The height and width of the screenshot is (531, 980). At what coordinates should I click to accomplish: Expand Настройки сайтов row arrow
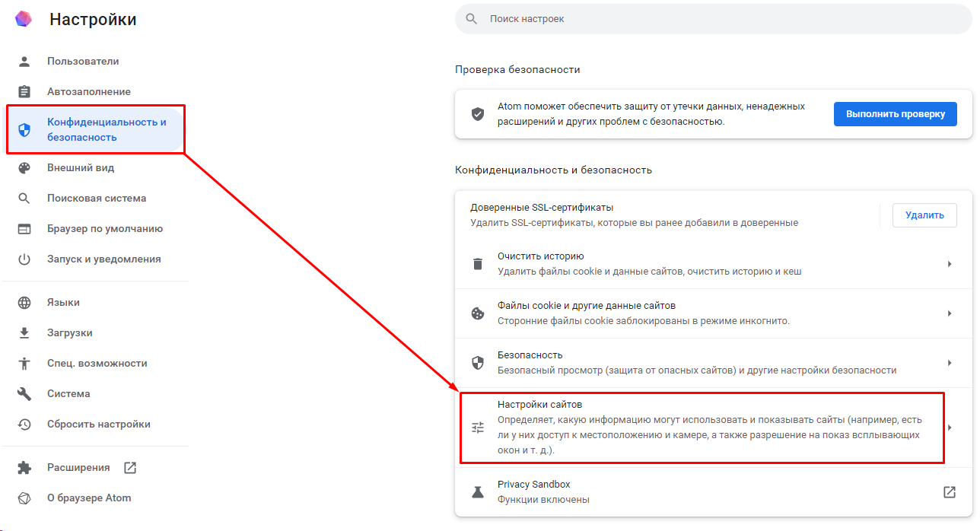(950, 428)
